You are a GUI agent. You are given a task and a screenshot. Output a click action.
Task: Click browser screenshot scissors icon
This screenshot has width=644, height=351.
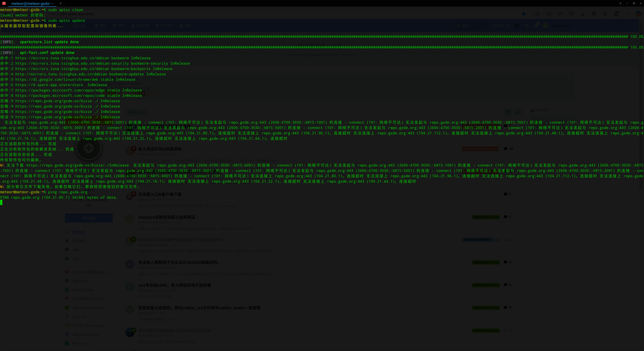[604, 14]
